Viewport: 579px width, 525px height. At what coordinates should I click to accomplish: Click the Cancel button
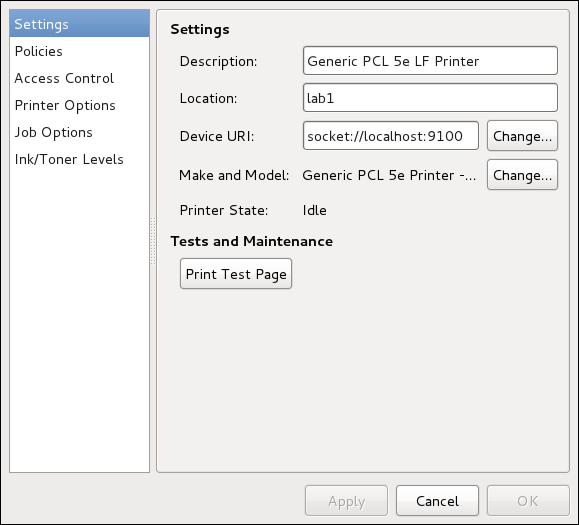click(x=437, y=501)
